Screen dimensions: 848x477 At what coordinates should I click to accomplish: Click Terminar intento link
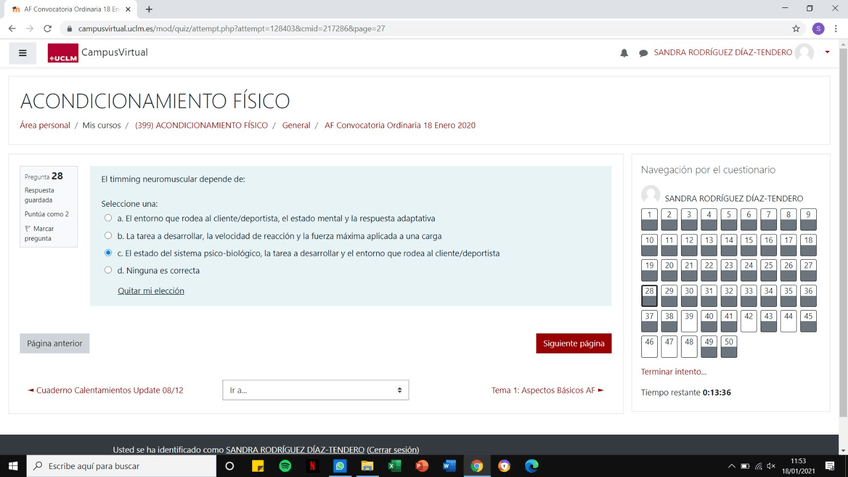click(x=672, y=372)
